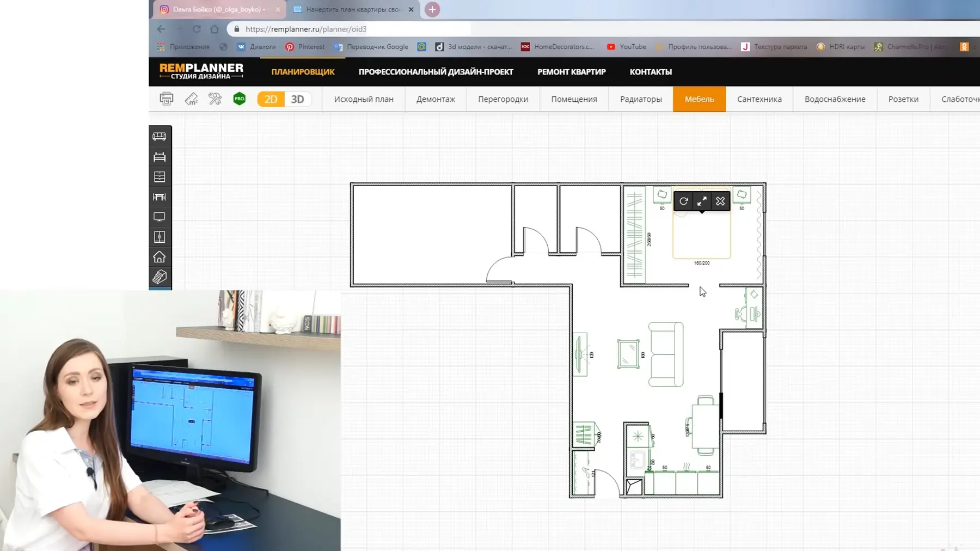Open the Сантехника tab
This screenshot has width=980, height=551.
[759, 99]
